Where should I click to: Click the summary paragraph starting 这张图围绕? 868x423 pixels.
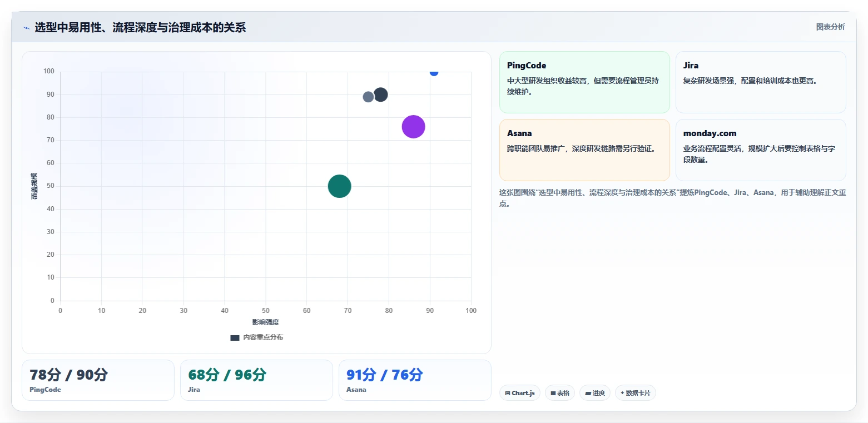[x=672, y=198]
